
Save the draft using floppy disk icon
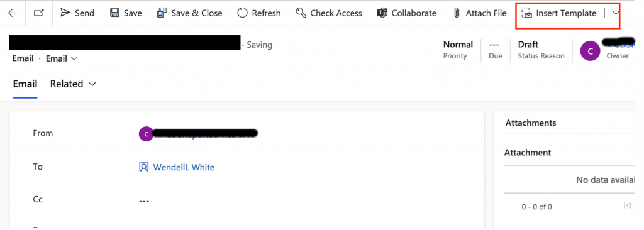(114, 13)
